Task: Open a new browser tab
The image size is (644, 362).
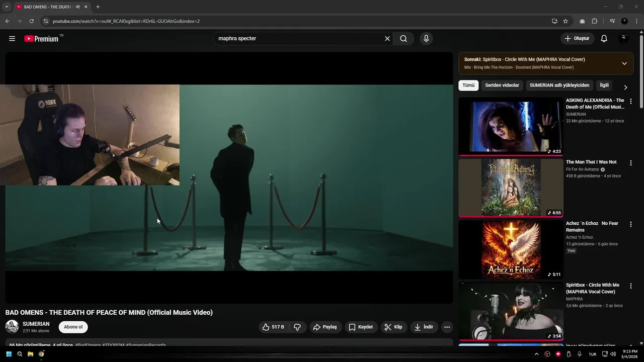Action: (98, 7)
